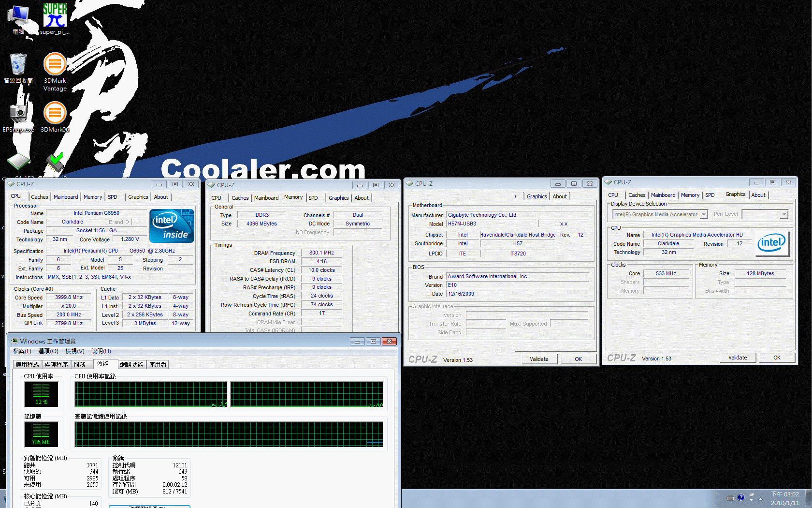Launch the super_pi desktop icon
The width and height of the screenshot is (812, 508).
point(55,19)
